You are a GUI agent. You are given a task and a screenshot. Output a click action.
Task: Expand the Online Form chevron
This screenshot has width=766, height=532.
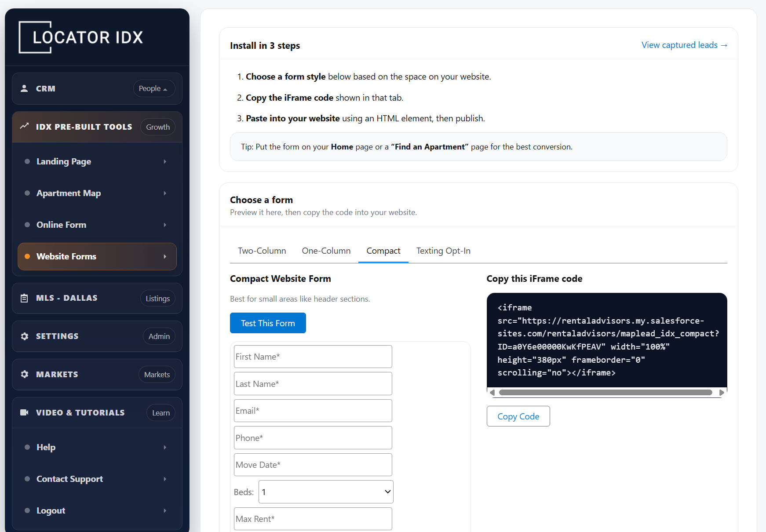point(165,225)
